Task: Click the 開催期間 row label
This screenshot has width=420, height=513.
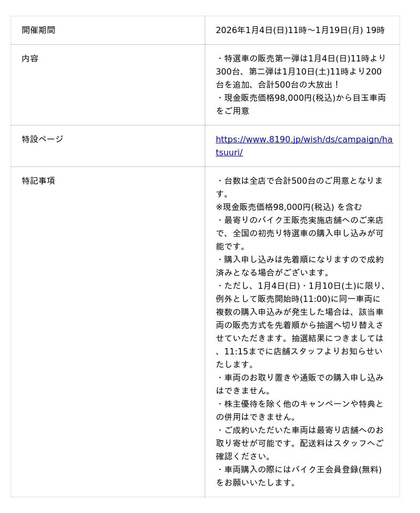Action: click(38, 30)
